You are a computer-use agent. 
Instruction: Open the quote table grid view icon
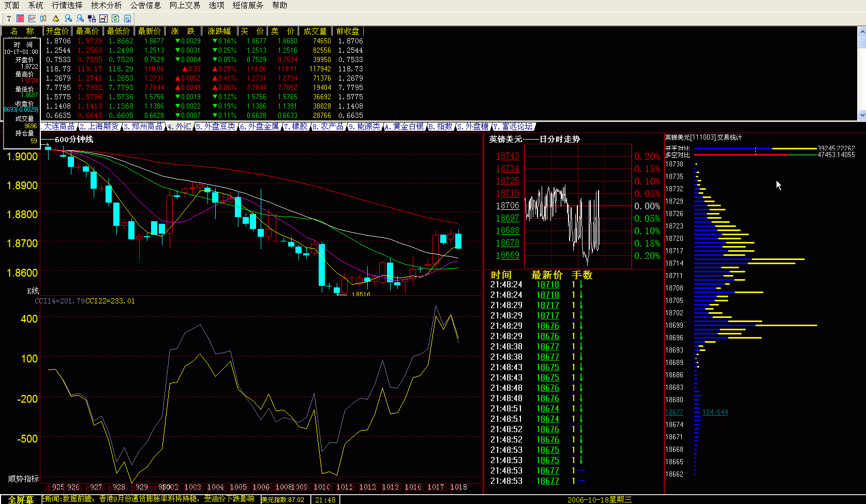[x=20, y=19]
